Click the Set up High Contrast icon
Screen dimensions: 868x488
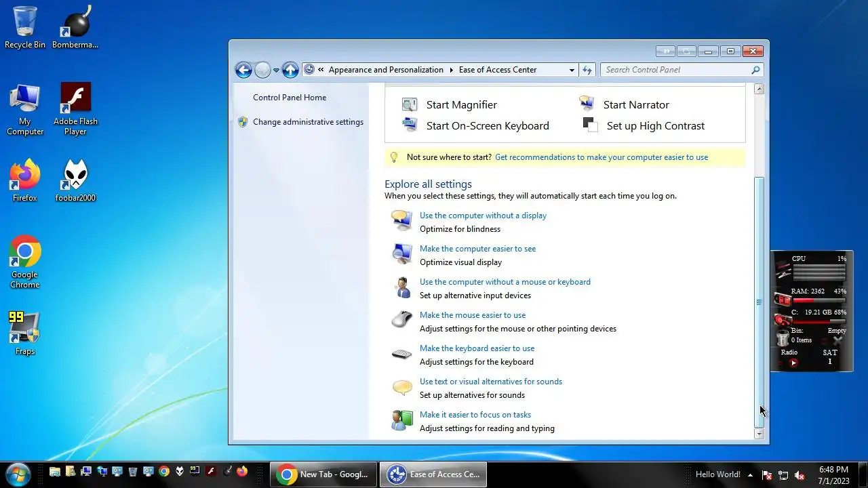pyautogui.click(x=589, y=125)
